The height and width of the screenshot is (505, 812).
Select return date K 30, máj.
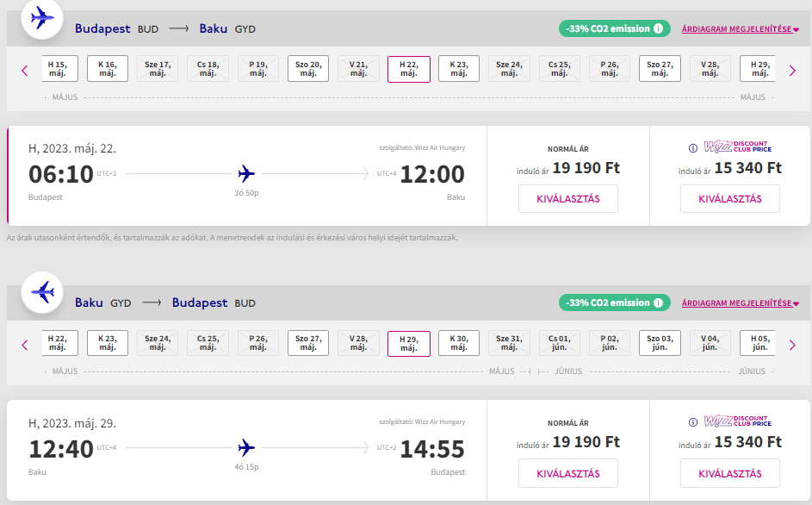point(459,343)
